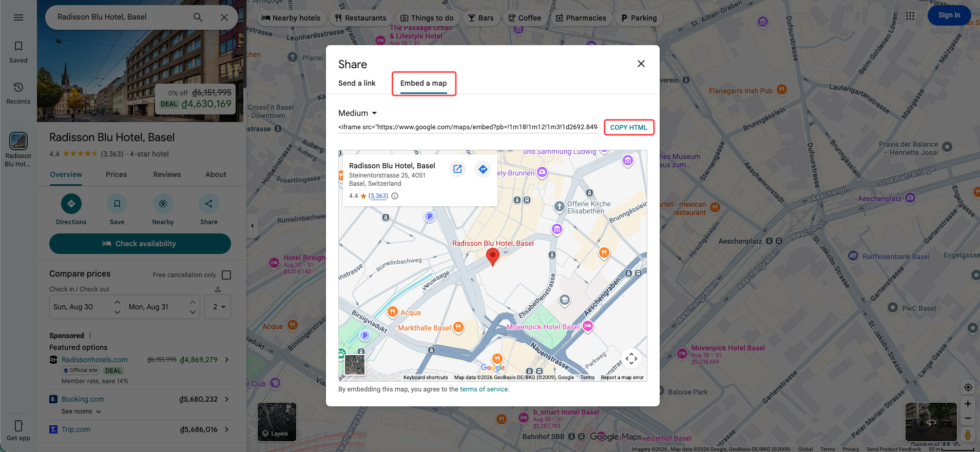The width and height of the screenshot is (980, 452).
Task: Click satellite thumbnail in embed preview
Action: tap(355, 365)
